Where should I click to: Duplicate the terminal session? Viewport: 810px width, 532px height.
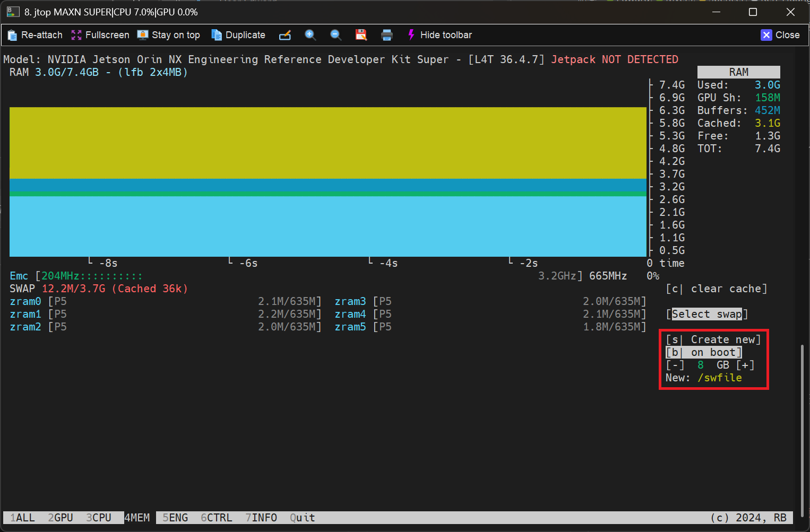[x=238, y=35]
